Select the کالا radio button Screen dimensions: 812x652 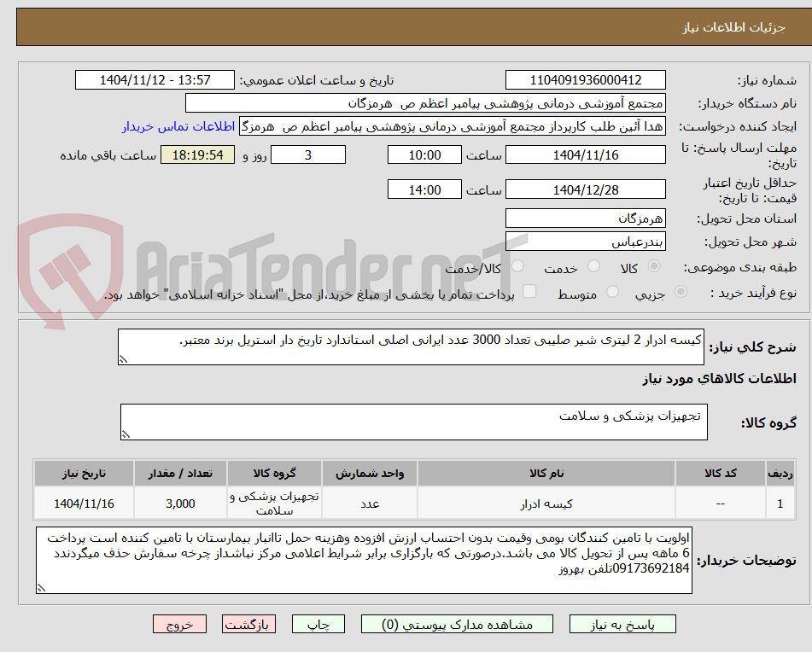654,266
